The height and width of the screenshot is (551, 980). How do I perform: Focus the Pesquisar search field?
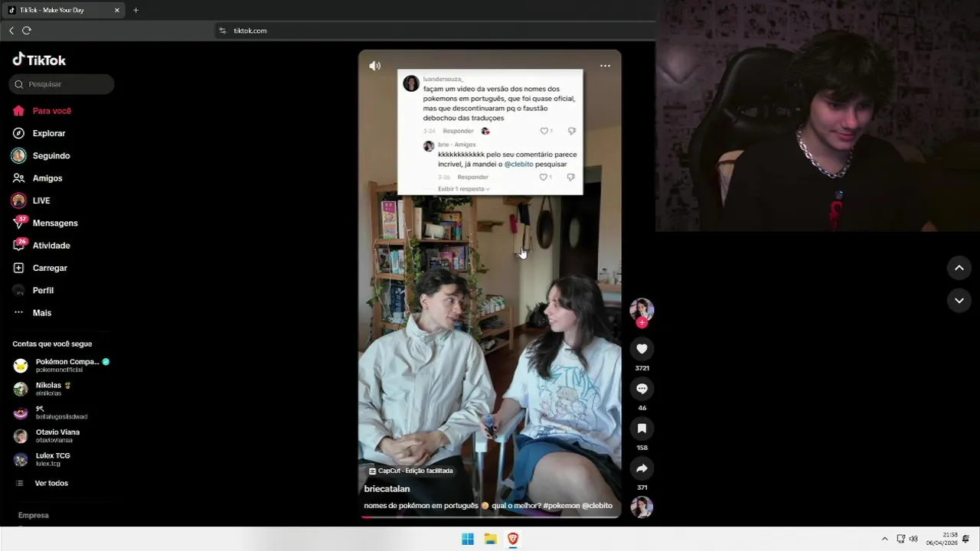pos(62,84)
